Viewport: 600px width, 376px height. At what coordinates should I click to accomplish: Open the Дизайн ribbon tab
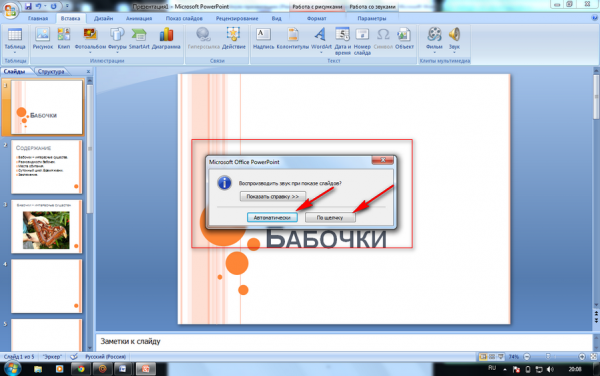(103, 18)
